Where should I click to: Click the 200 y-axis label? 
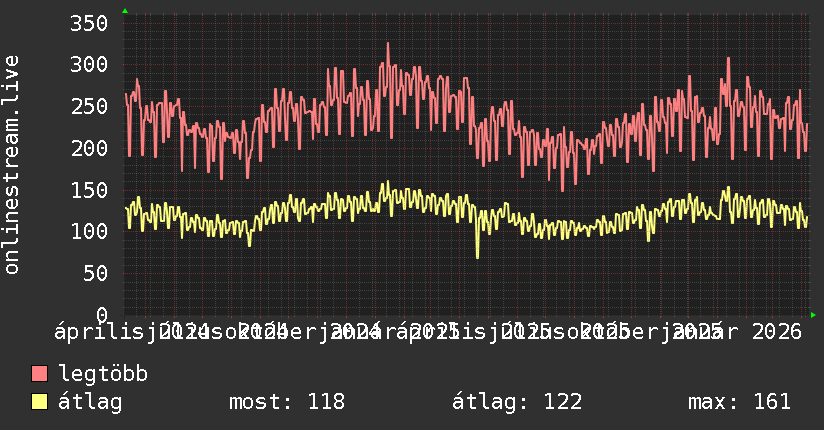(89, 148)
